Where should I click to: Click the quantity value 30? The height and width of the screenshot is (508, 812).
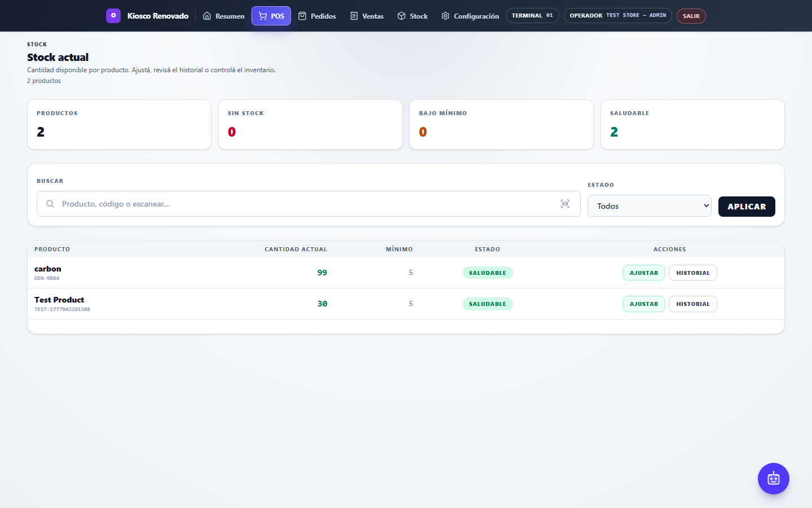point(322,304)
